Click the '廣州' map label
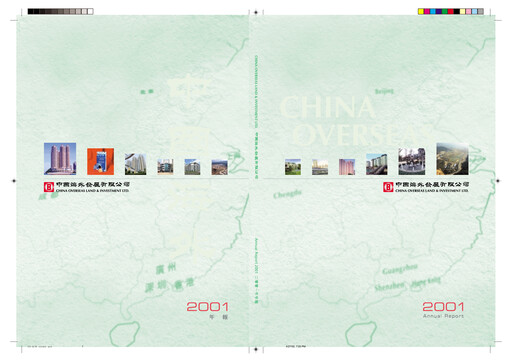Screen dimensions: 512x362 (x=166, y=268)
